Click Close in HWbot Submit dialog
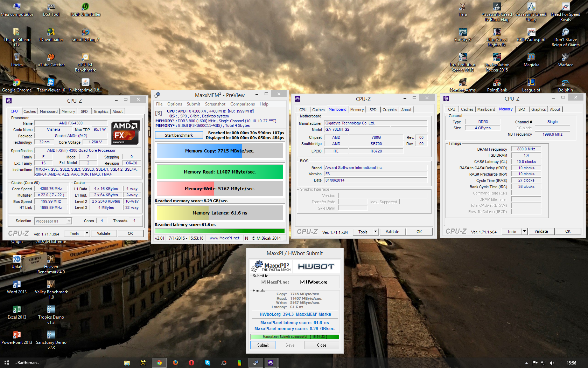 (x=322, y=345)
